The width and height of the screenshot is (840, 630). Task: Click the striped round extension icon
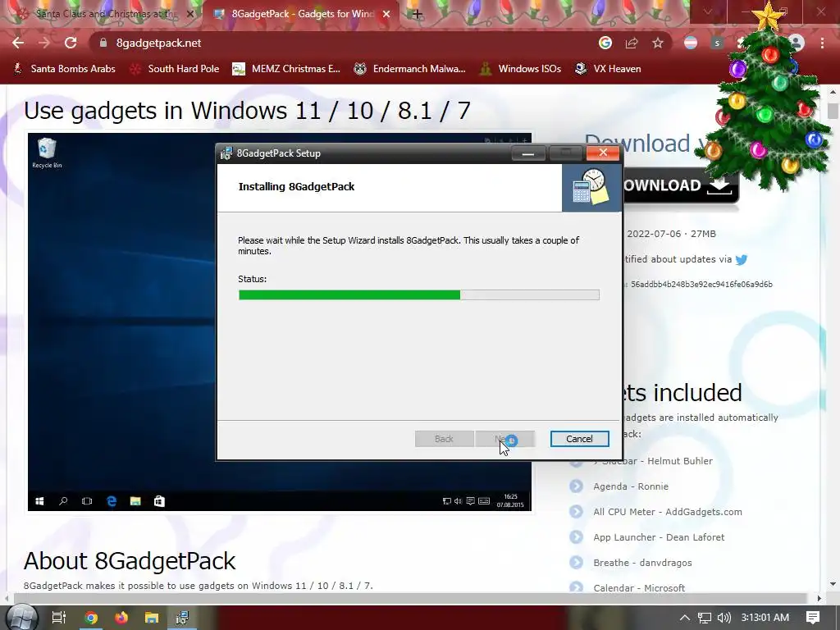point(691,43)
